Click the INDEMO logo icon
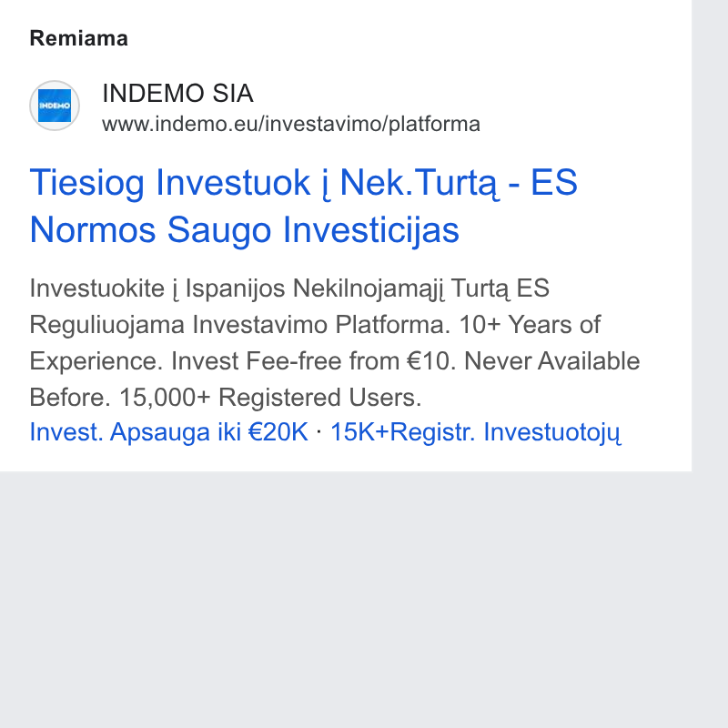Image resolution: width=728 pixels, height=728 pixels. pyautogui.click(x=55, y=106)
